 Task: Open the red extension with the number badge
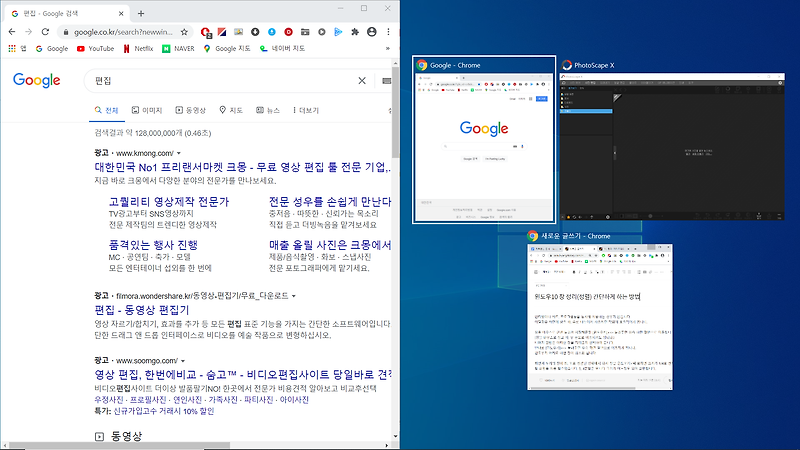[x=206, y=32]
